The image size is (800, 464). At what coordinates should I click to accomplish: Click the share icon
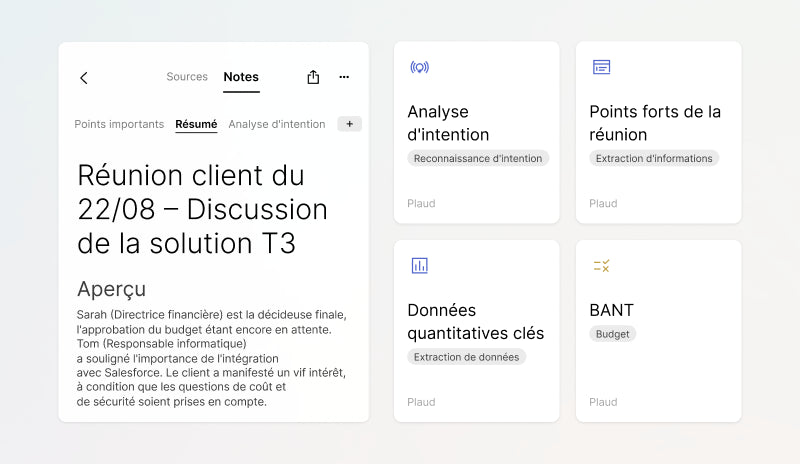click(313, 77)
